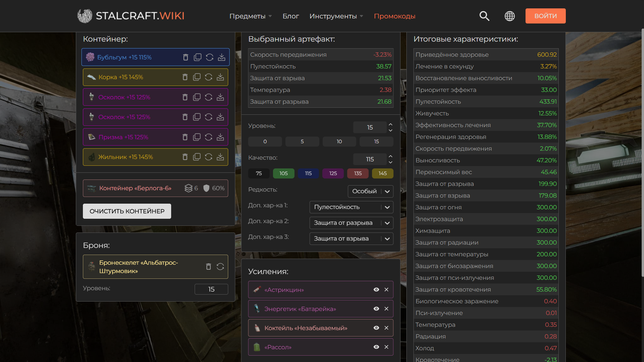The width and height of the screenshot is (644, 362).
Task: Replace the Бубльгум artifact via swap icon
Action: pos(210,57)
